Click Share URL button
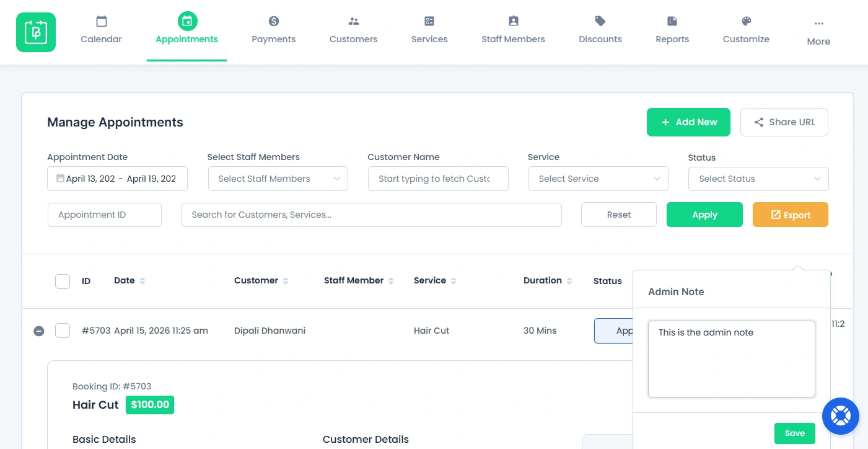The width and height of the screenshot is (868, 449). (784, 122)
